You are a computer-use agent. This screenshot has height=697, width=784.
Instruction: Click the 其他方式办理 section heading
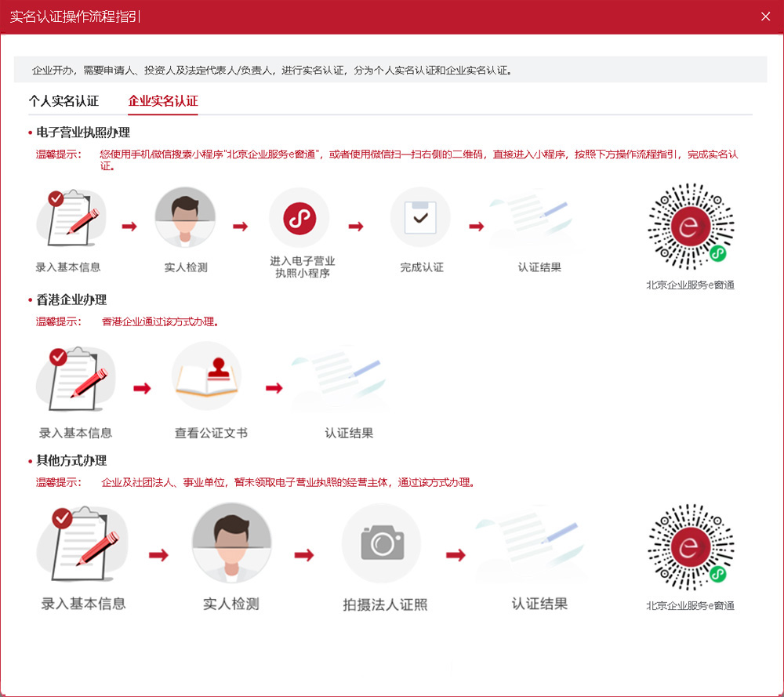pyautogui.click(x=71, y=460)
